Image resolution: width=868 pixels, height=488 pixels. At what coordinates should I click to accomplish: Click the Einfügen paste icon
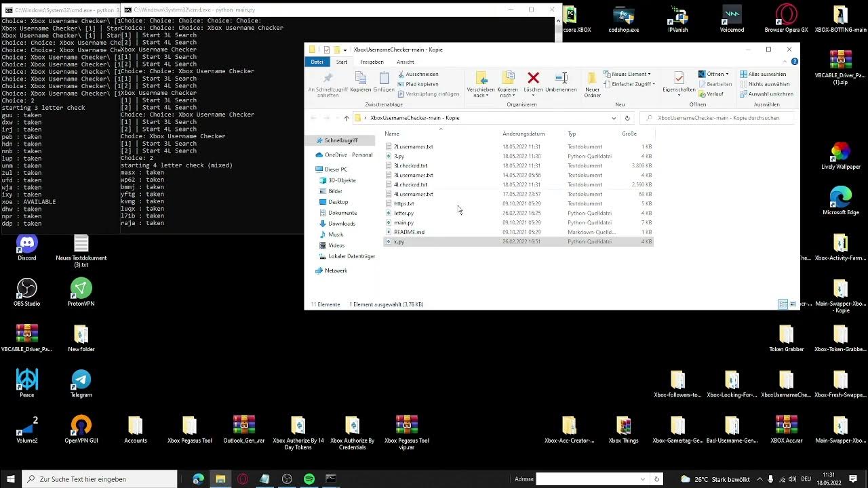point(384,78)
